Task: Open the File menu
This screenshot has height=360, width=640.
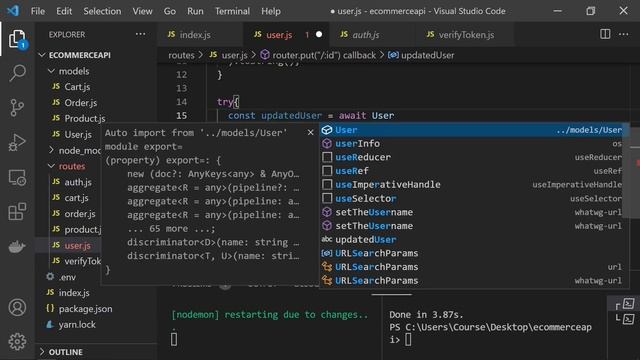Action: 38,11
